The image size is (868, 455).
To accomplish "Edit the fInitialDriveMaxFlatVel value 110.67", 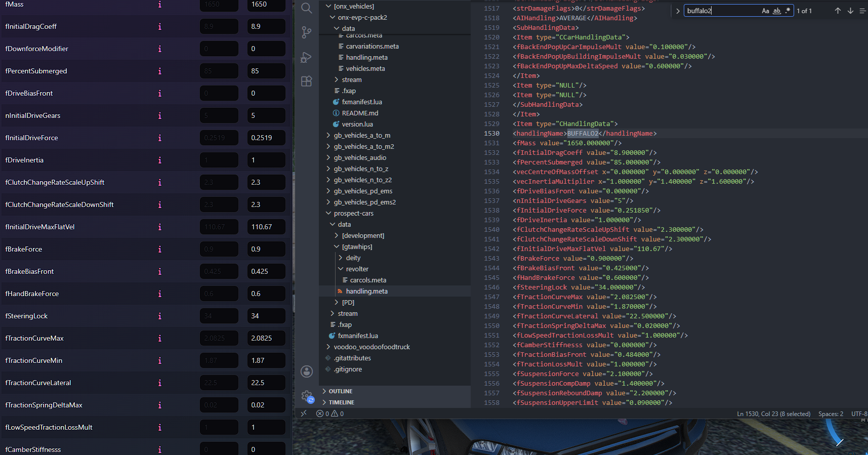I will tap(266, 227).
